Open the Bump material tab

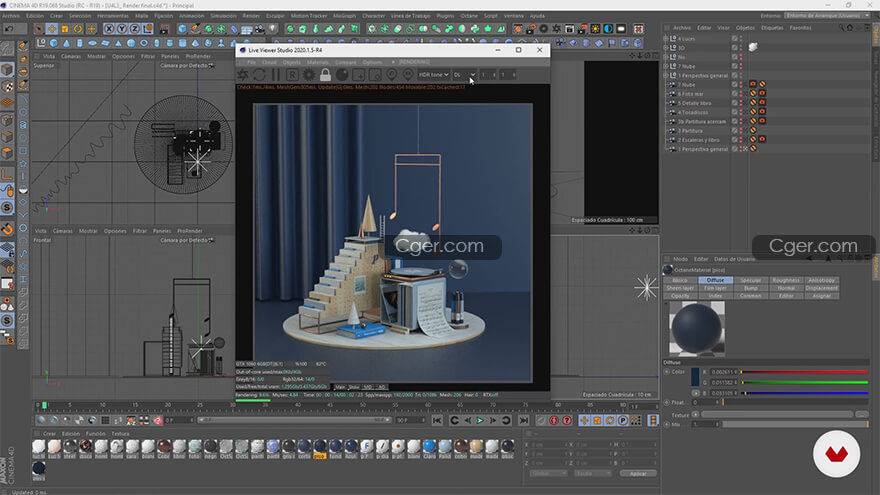(750, 288)
